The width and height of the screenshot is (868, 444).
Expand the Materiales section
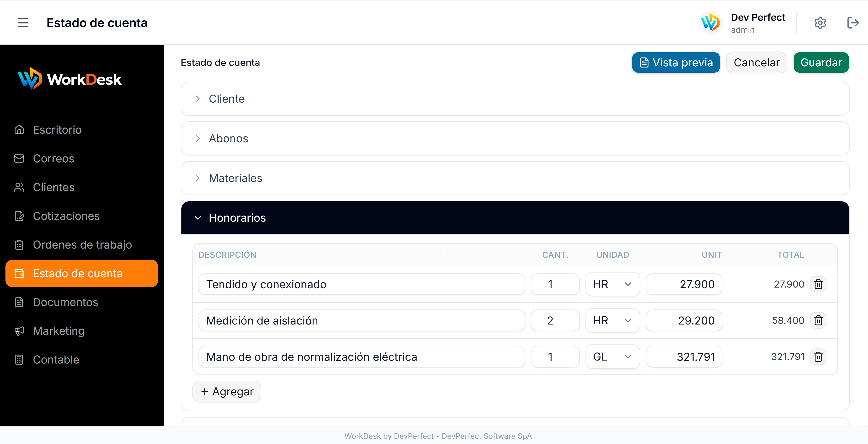[515, 178]
